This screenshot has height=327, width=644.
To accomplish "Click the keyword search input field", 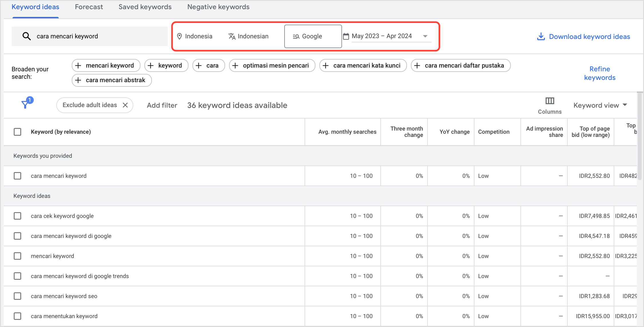I will (90, 36).
